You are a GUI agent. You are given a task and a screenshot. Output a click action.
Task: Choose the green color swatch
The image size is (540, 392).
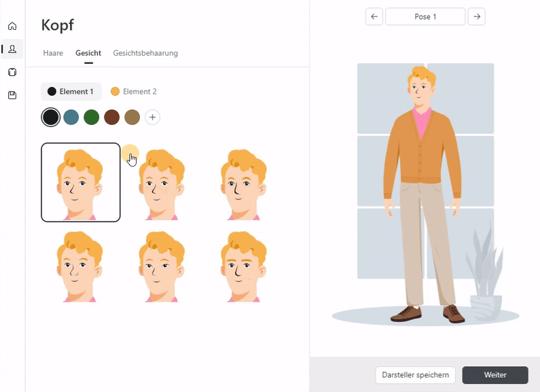[92, 118]
